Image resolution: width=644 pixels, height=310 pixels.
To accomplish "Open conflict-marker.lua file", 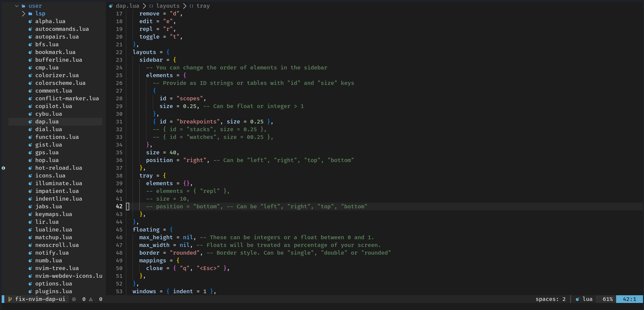I will [x=67, y=99].
